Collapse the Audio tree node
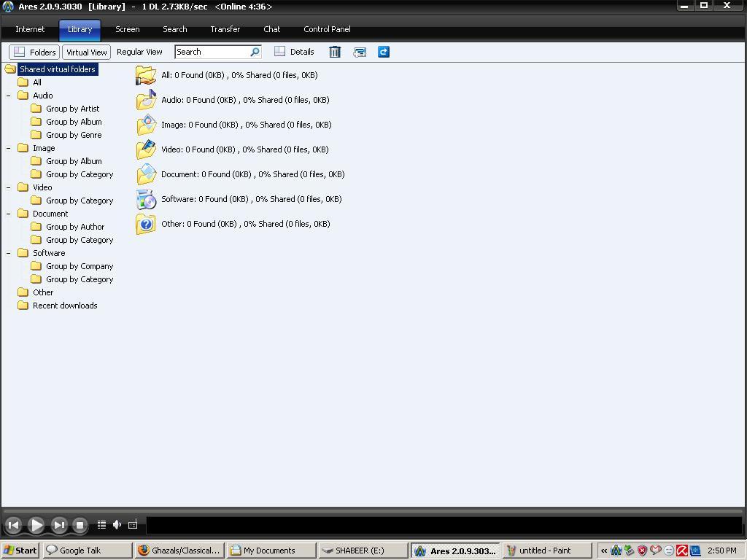747x560 pixels. click(8, 96)
